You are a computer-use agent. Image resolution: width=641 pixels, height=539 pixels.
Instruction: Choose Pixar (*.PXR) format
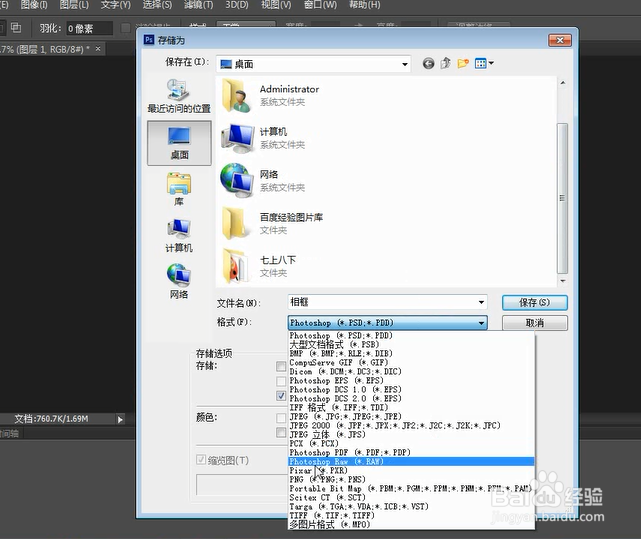click(411, 471)
